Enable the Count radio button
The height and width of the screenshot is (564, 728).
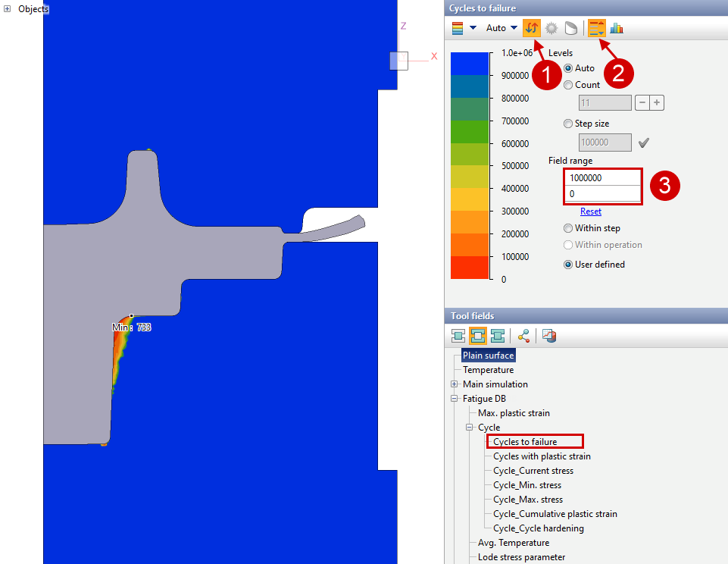point(568,84)
